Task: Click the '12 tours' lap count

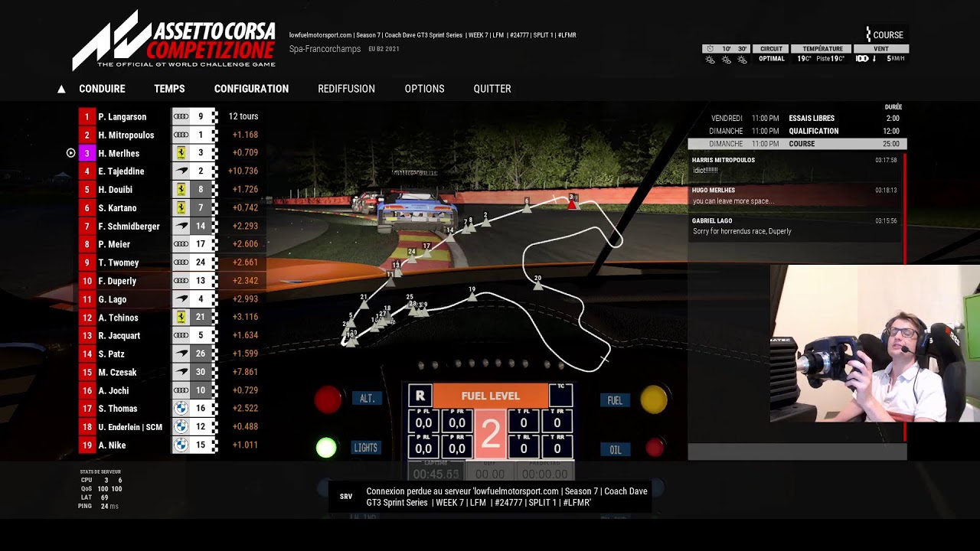Action: pos(243,116)
